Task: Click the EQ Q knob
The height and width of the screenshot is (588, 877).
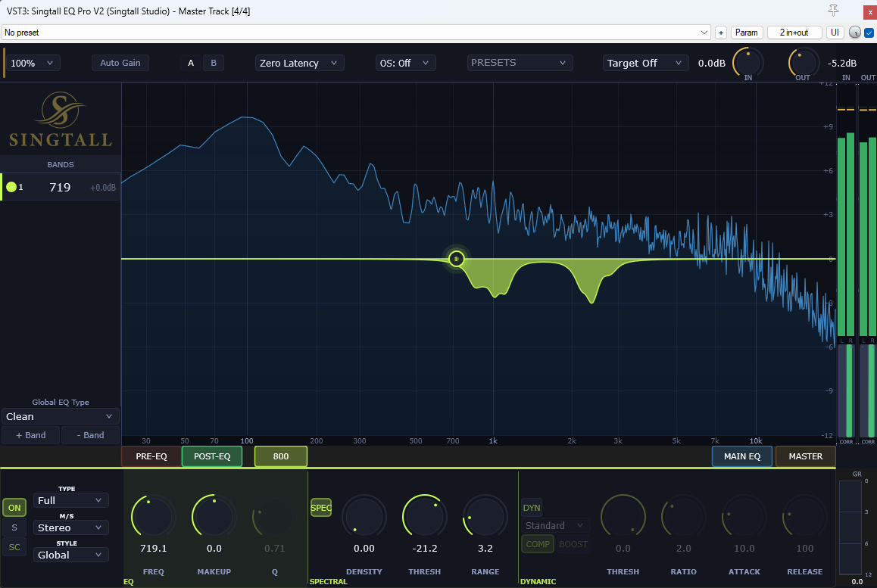Action: tap(275, 516)
